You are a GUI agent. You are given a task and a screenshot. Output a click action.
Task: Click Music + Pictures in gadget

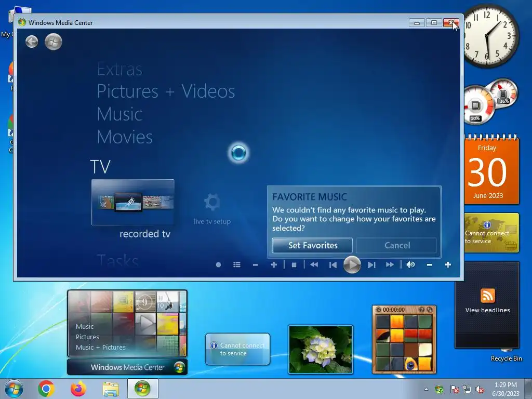click(x=100, y=348)
